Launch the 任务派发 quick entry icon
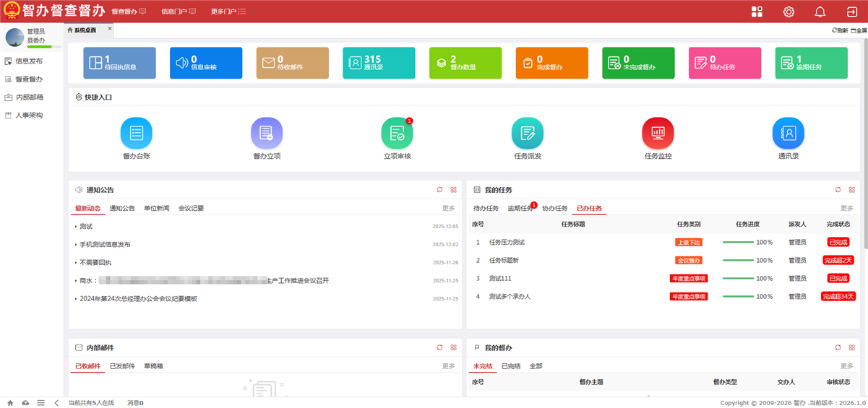The height and width of the screenshot is (408, 868). point(527,133)
